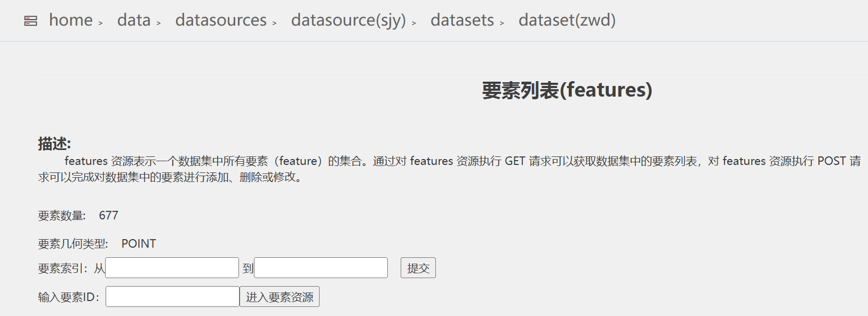Click the chevron following datasources
This screenshot has width=868, height=316.
tap(274, 23)
